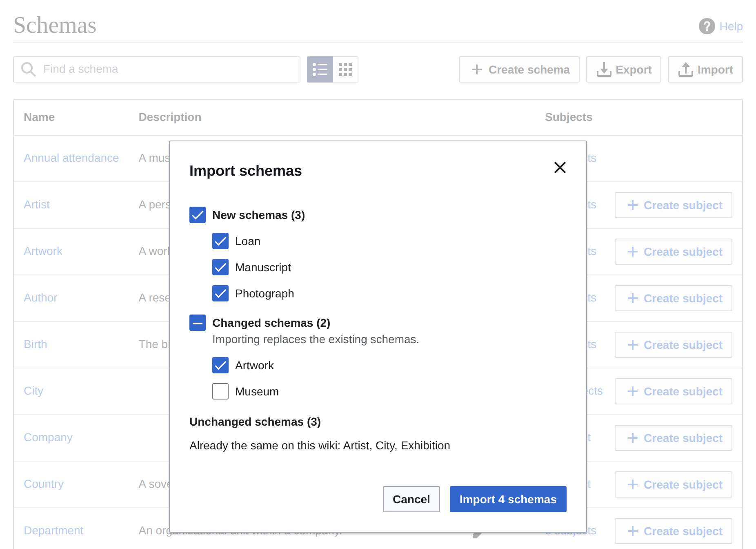Click the Unchanged schemas (3) heading
Image resolution: width=756 pixels, height=549 pixels.
click(x=255, y=422)
